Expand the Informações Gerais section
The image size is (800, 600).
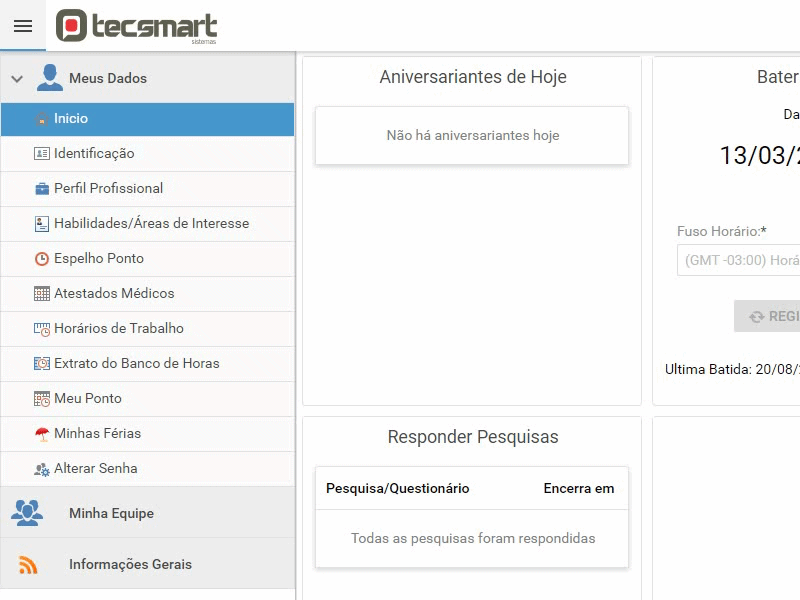pos(147,564)
